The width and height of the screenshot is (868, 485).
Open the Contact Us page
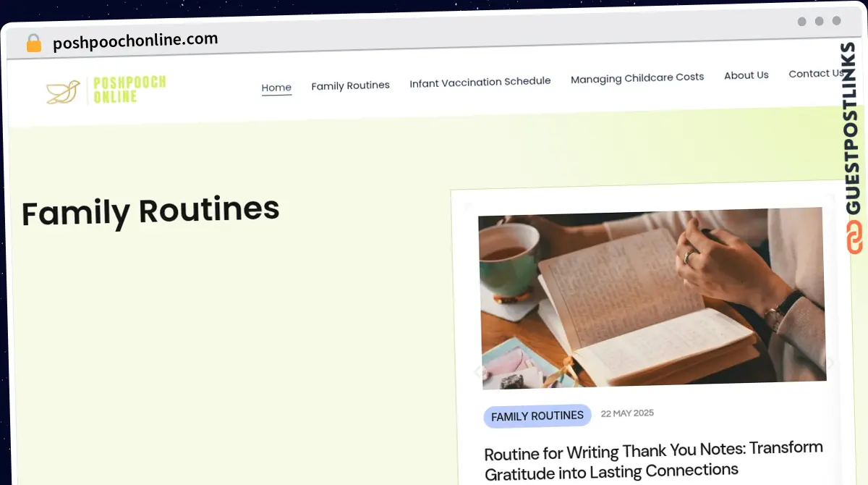[x=816, y=73]
